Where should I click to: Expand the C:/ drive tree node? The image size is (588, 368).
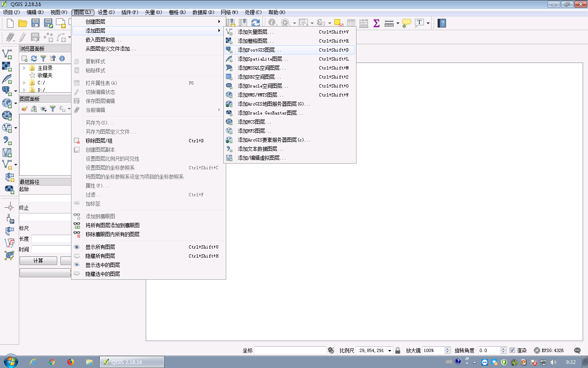[24, 83]
